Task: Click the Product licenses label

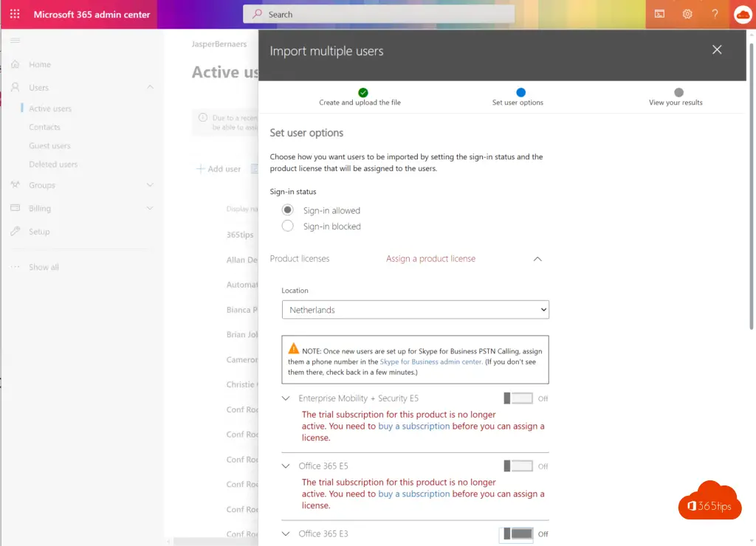Action: (300, 259)
